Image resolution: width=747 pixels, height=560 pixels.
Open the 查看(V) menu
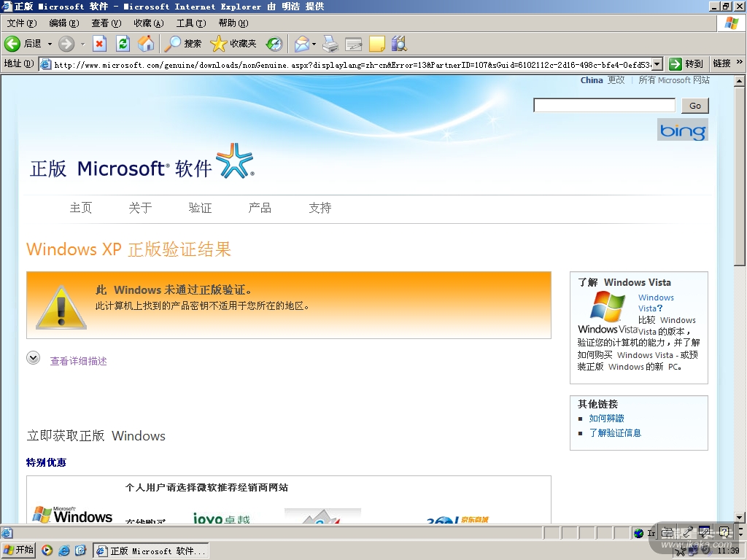[x=107, y=23]
